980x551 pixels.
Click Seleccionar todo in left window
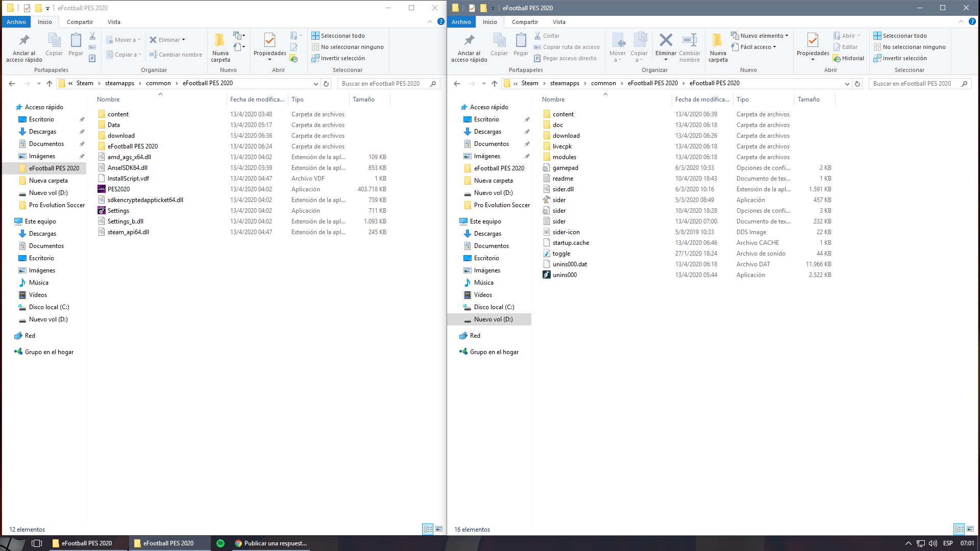(338, 36)
